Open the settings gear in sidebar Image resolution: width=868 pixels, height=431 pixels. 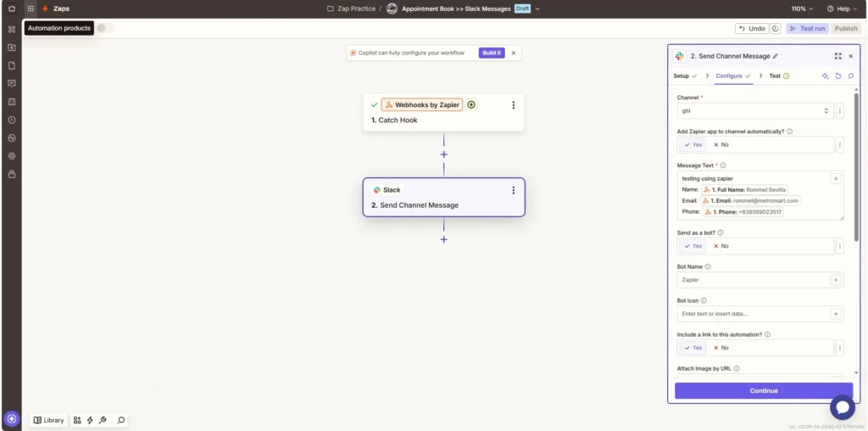(x=12, y=156)
